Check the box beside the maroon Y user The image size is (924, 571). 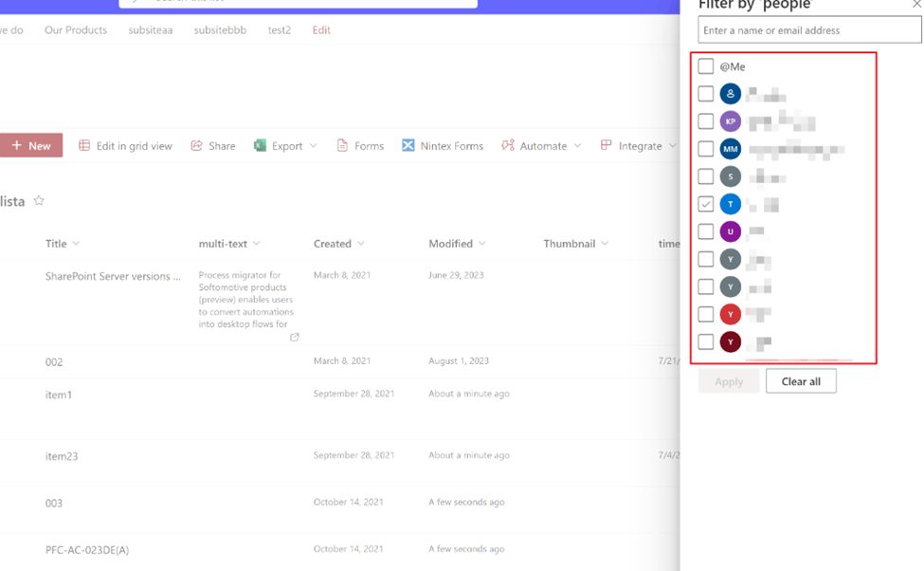point(705,341)
